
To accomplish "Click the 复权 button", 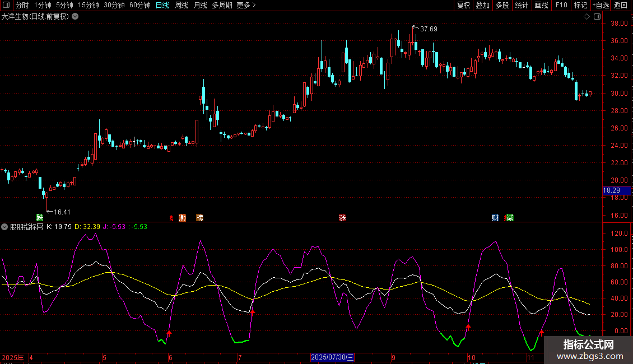I will coord(463,6).
